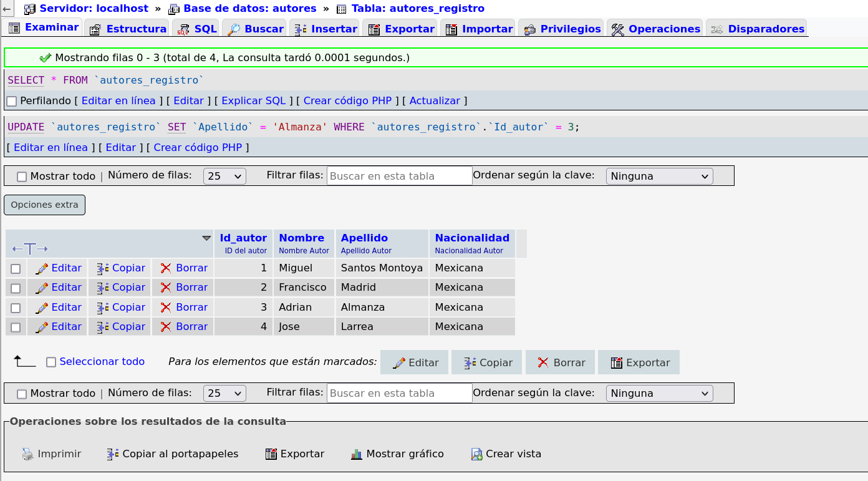Screen dimensions: 868x481
Task: Click the chart icon for Mostrar gráfico
Action: click(357, 454)
